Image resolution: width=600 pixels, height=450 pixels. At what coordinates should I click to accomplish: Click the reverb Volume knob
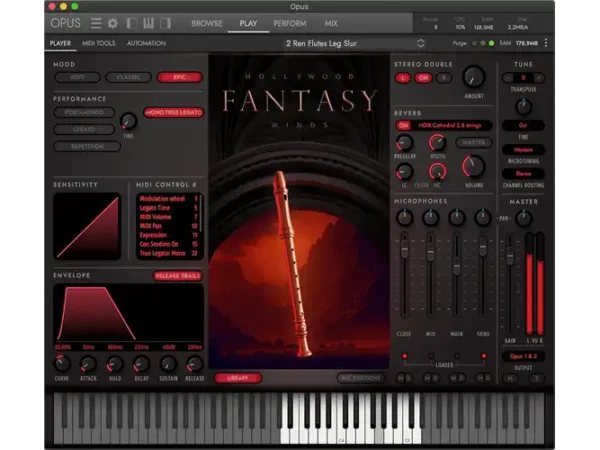coord(474,167)
